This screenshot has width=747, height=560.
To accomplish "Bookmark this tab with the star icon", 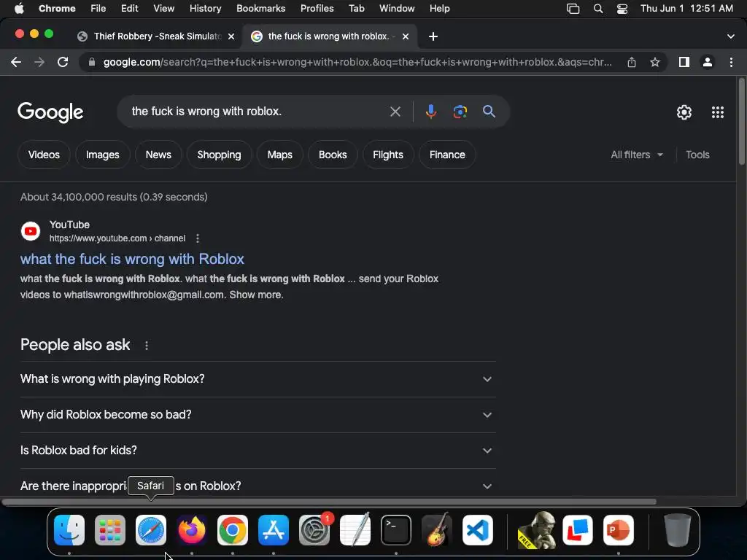I will click(x=654, y=62).
